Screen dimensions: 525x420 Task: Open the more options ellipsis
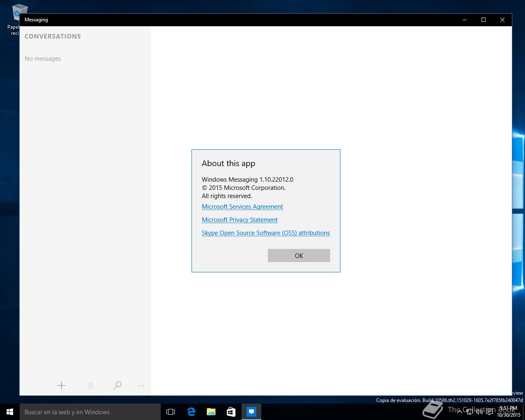click(141, 386)
